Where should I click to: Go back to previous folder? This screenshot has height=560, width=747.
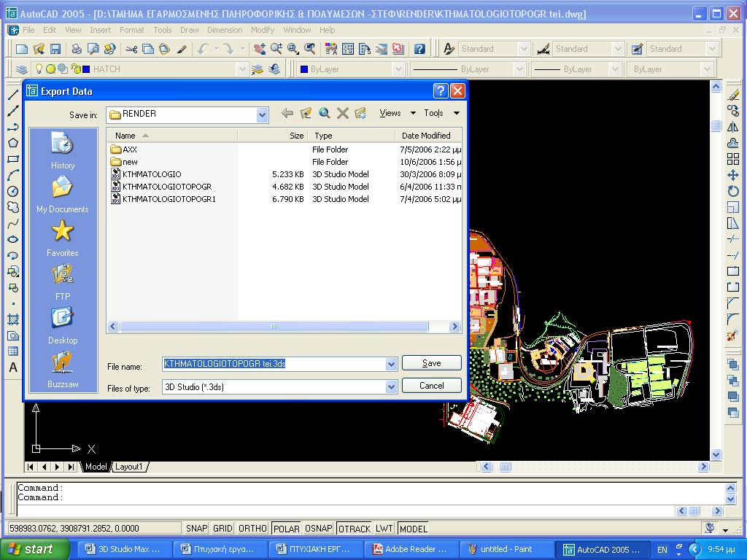287,113
